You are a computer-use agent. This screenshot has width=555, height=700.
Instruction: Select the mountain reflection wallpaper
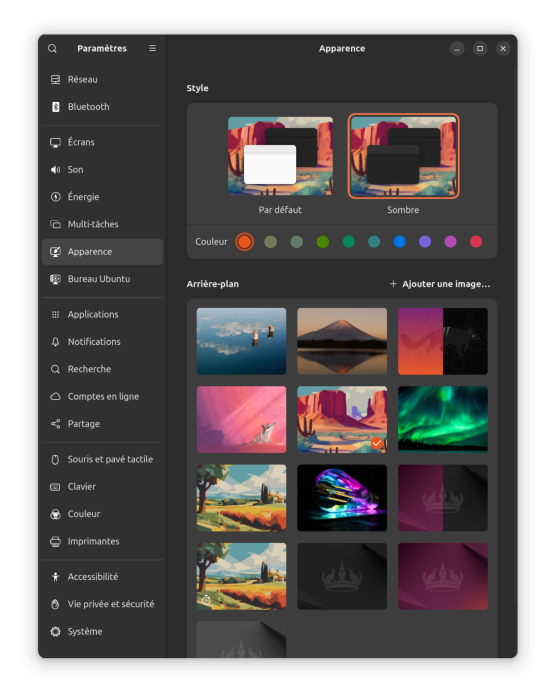coord(342,342)
